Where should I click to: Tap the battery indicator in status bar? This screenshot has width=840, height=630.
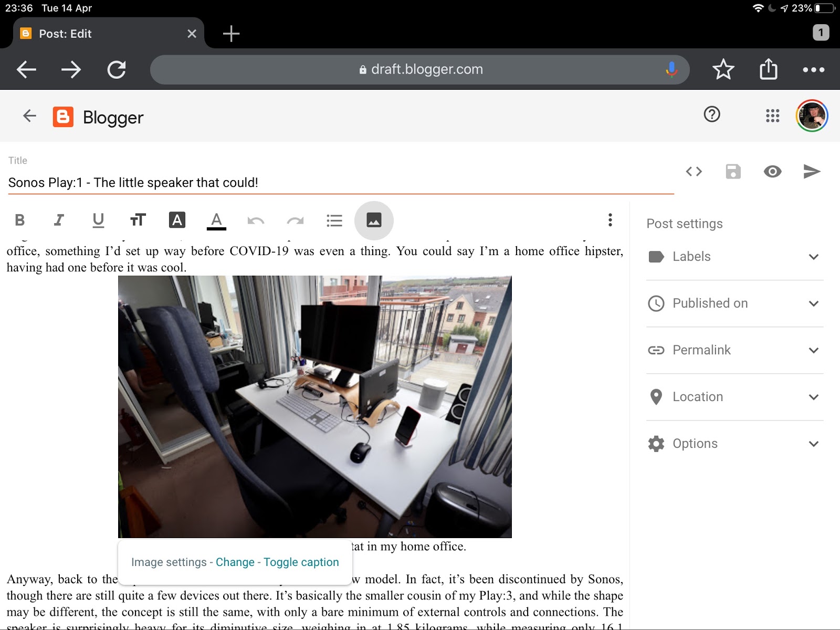[x=825, y=8]
